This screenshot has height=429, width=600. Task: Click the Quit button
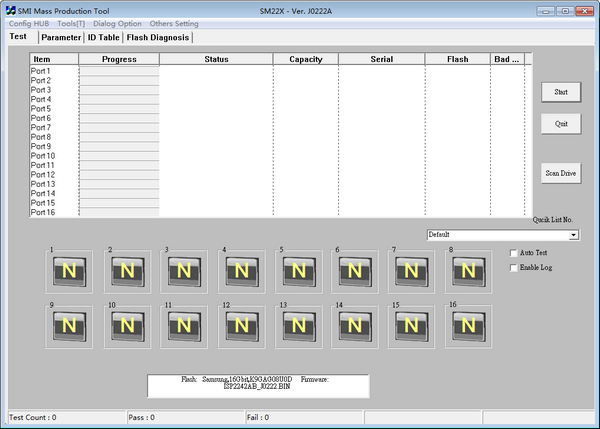point(560,123)
